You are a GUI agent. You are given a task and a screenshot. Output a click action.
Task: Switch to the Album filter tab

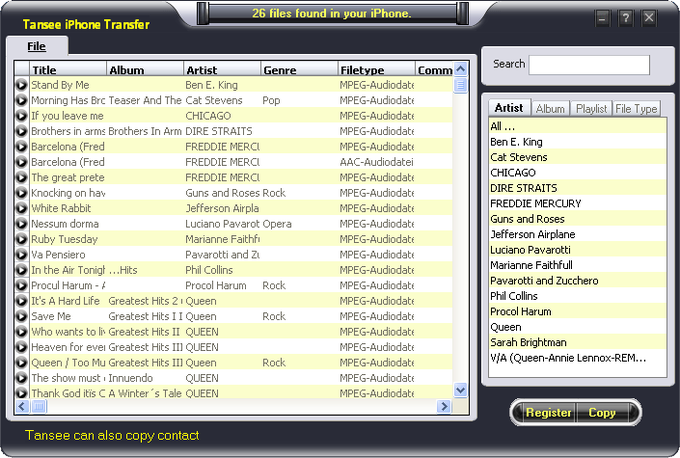pyautogui.click(x=550, y=108)
